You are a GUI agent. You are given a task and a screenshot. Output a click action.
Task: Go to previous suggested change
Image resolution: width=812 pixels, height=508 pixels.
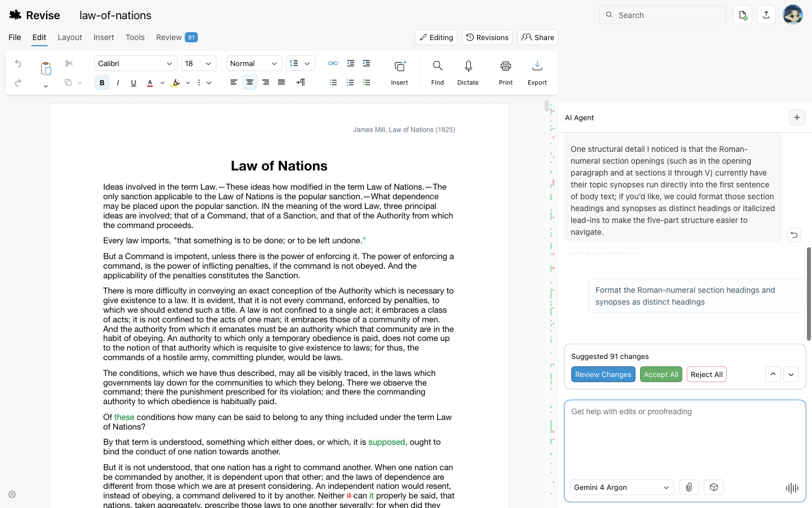click(x=773, y=374)
